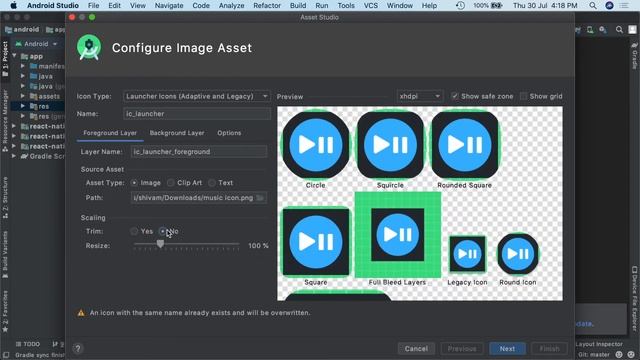Open the Favorites tool window
This screenshot has height=360, width=640.
click(x=5, y=311)
